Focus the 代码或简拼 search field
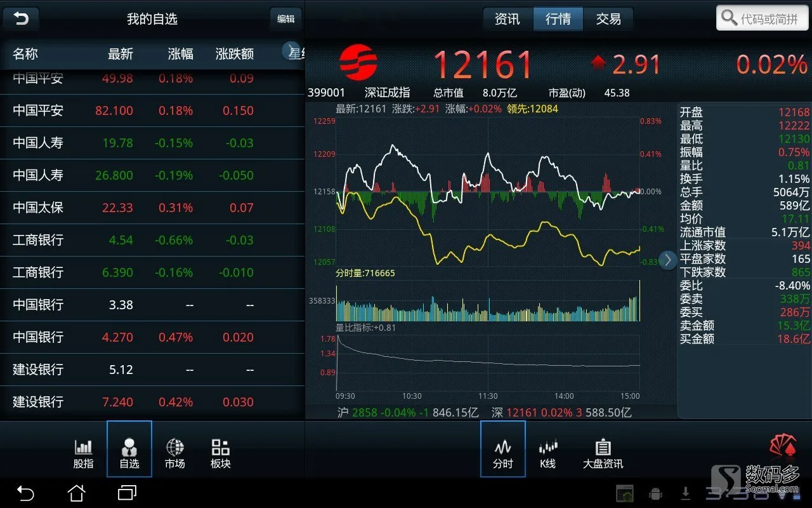Screen dimensions: 812x508 [x=761, y=18]
